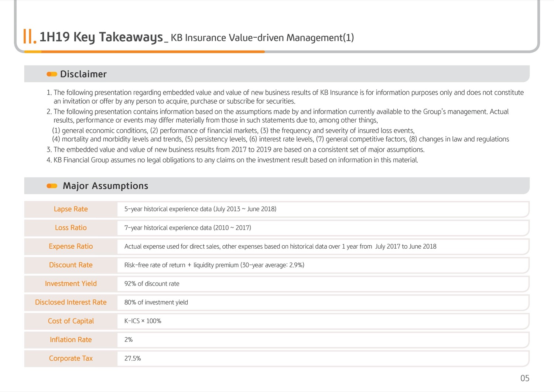This screenshot has width=554, height=392.
Task: Click the orange bullet icon beside Disclaimer
Action: tap(52, 74)
